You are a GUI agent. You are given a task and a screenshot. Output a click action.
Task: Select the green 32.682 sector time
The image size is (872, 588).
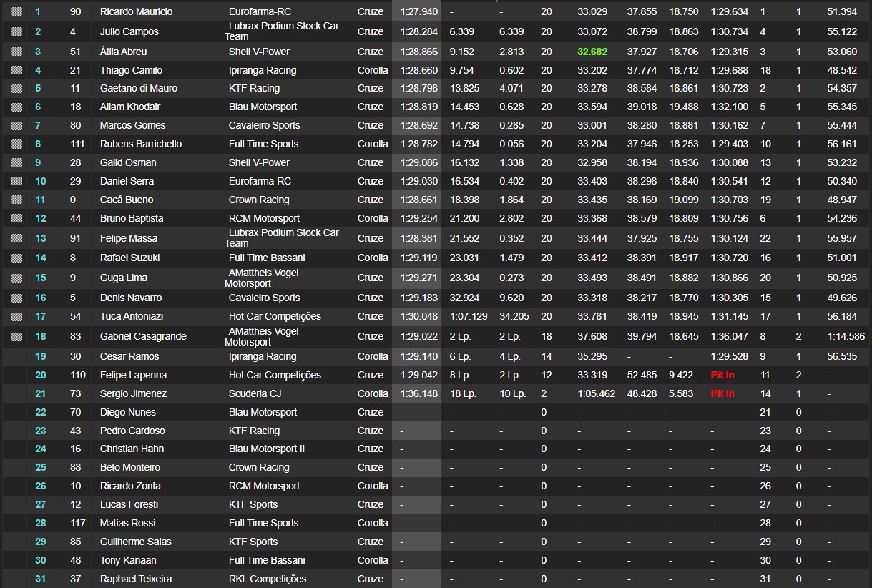click(592, 52)
